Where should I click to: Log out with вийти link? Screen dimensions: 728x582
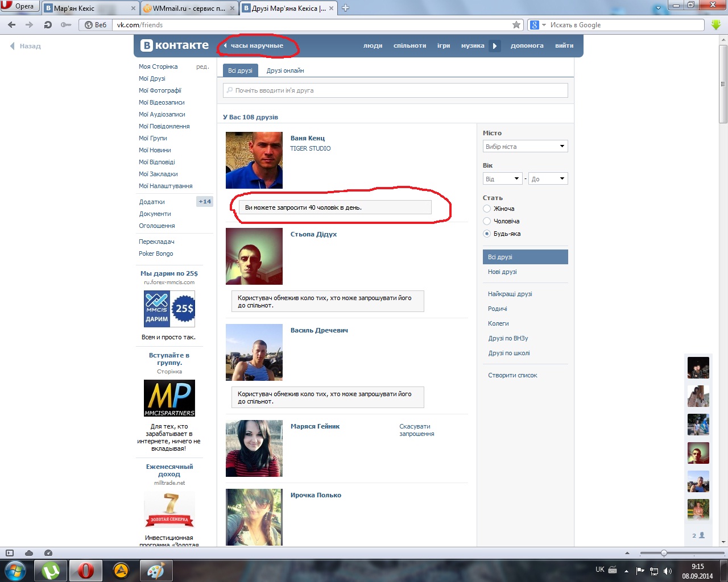tap(564, 45)
